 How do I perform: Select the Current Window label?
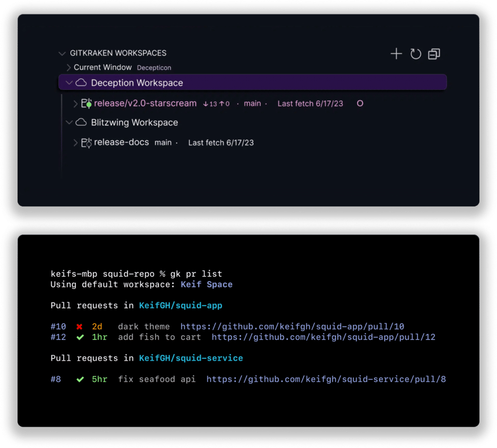[x=103, y=67]
